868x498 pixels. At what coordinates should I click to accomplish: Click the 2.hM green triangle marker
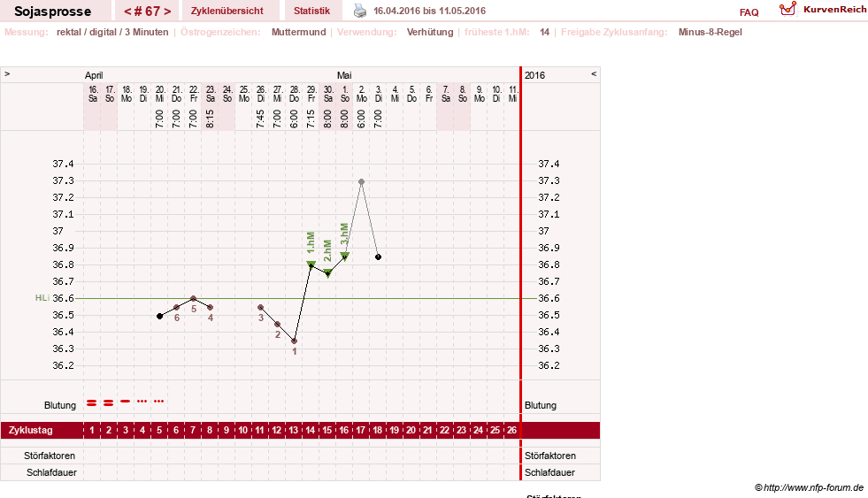pos(327,272)
